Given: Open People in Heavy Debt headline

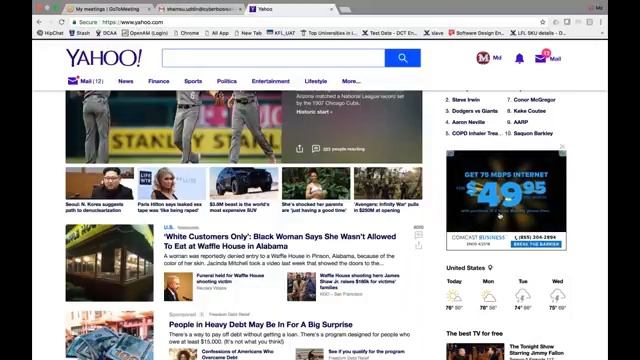Looking at the screenshot, I should 260,324.
